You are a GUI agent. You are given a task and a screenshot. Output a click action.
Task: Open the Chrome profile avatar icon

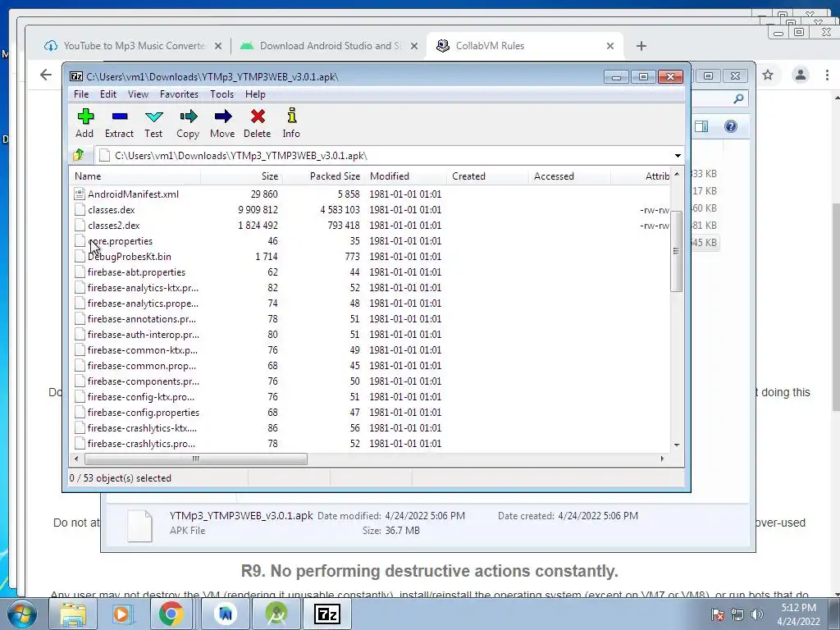[x=801, y=75]
